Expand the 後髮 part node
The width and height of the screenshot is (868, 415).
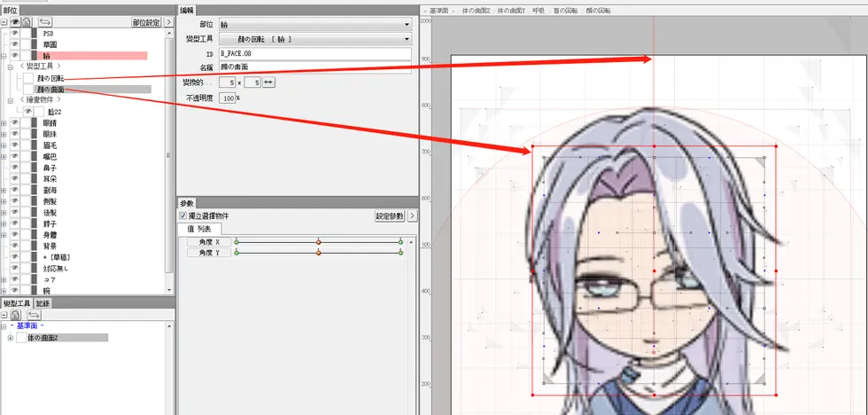(4, 212)
